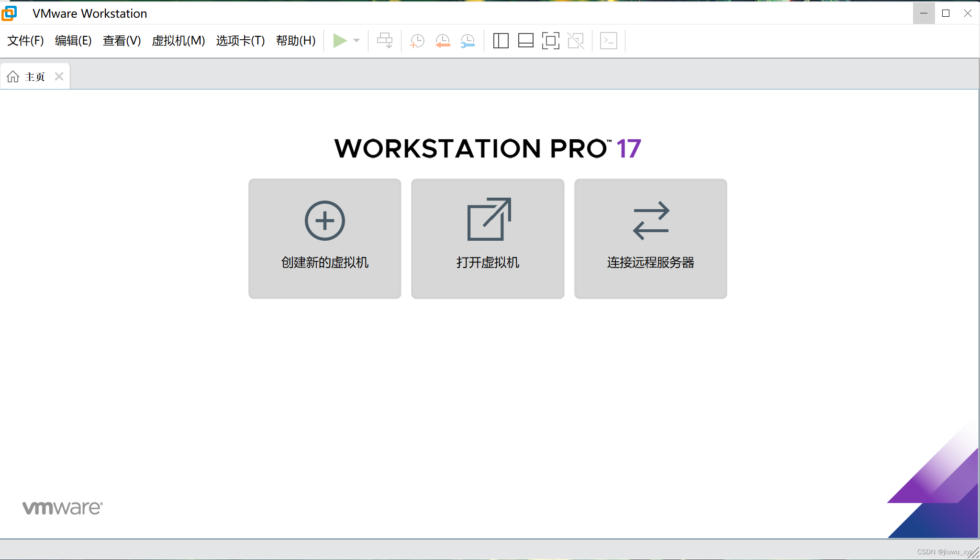Click the revert to snapshot icon
Screen dimensions: 980x560
coord(443,41)
